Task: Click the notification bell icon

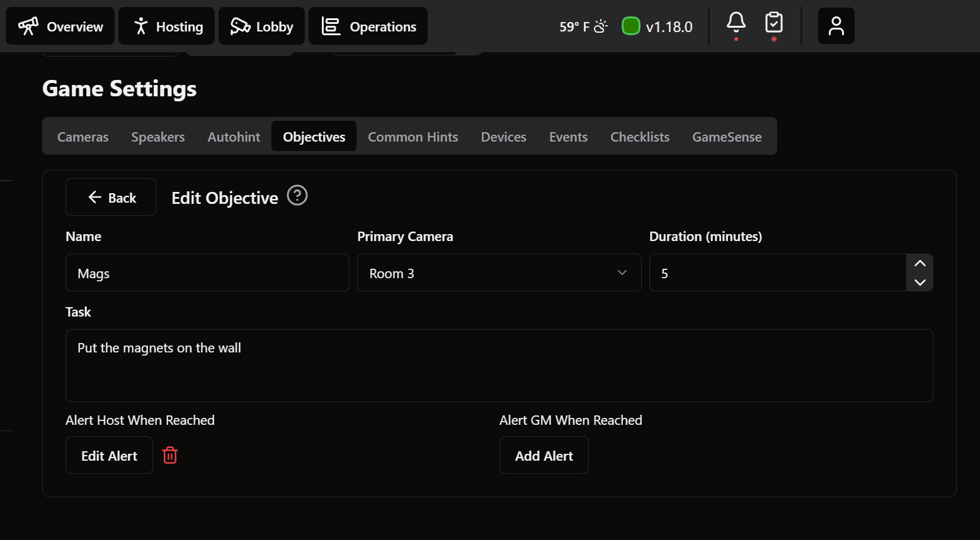Action: point(736,23)
